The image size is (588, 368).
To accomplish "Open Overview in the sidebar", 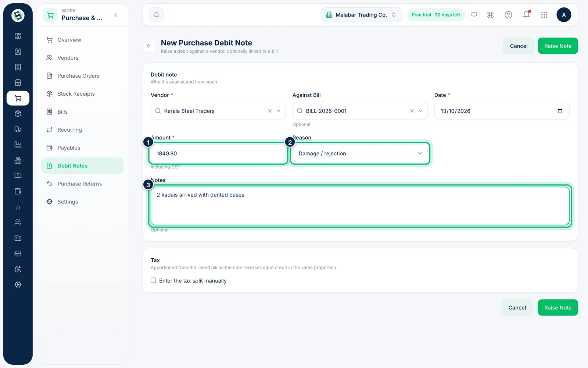I will [x=82, y=40].
